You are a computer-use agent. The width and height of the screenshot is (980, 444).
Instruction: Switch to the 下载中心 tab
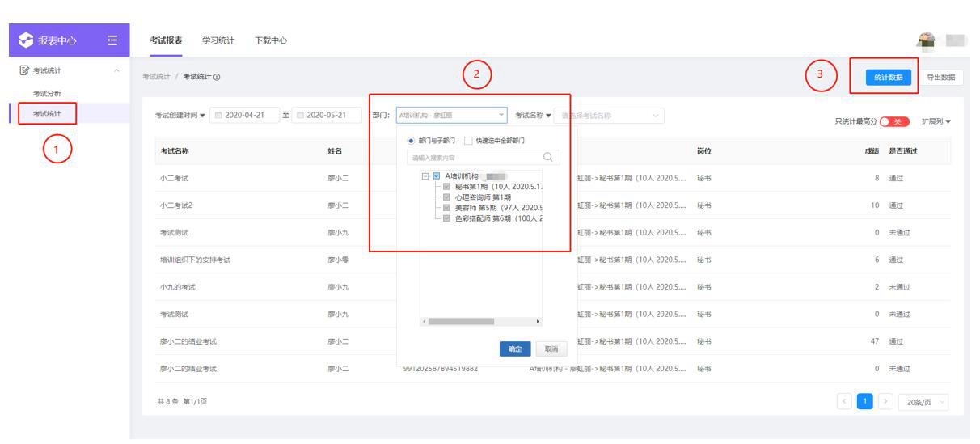pos(270,40)
